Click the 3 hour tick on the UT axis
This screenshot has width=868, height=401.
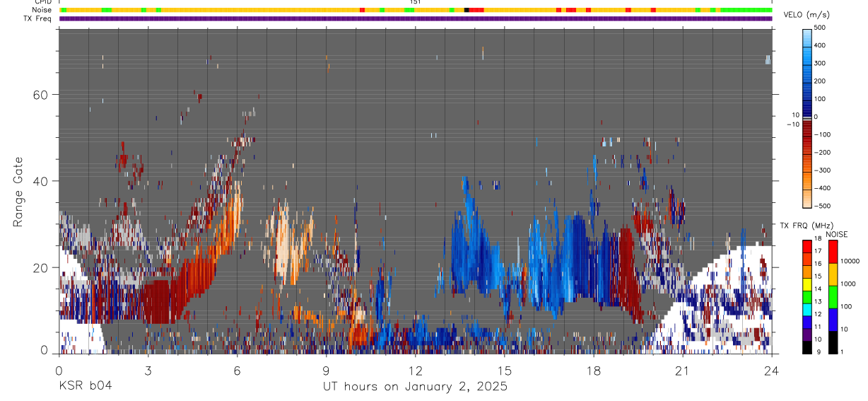tap(148, 370)
